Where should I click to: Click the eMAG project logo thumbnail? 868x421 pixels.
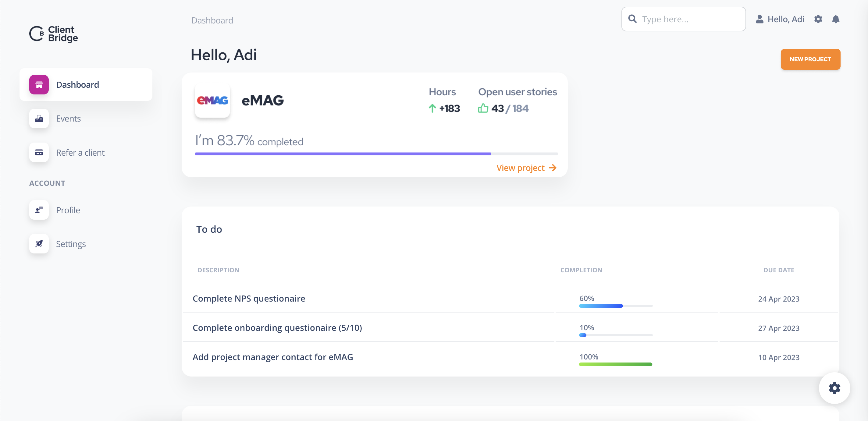pyautogui.click(x=212, y=100)
